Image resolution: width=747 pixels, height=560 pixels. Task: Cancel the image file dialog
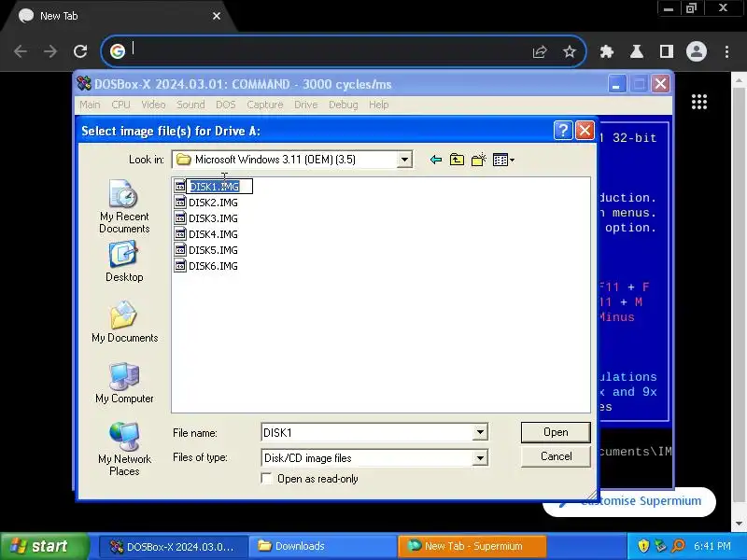coord(556,456)
